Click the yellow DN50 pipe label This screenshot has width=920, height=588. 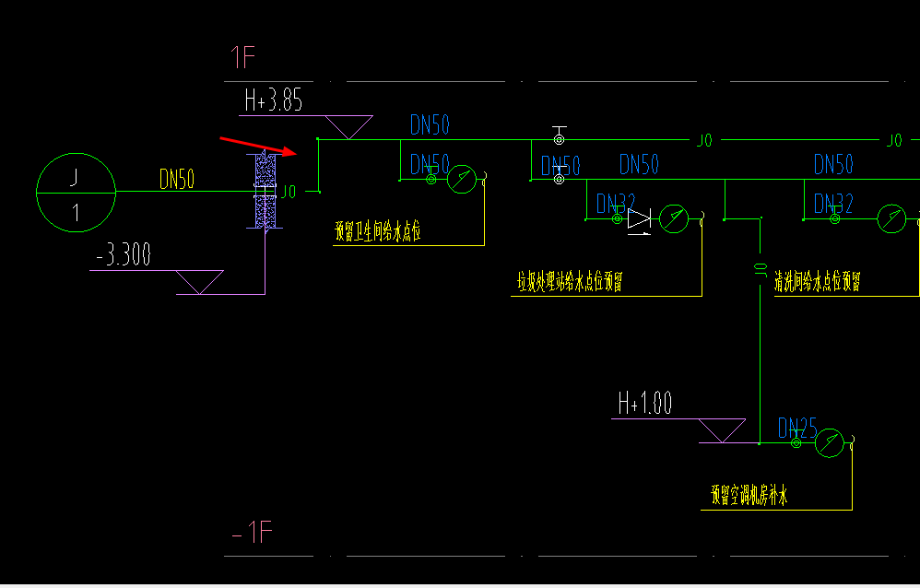click(x=177, y=179)
